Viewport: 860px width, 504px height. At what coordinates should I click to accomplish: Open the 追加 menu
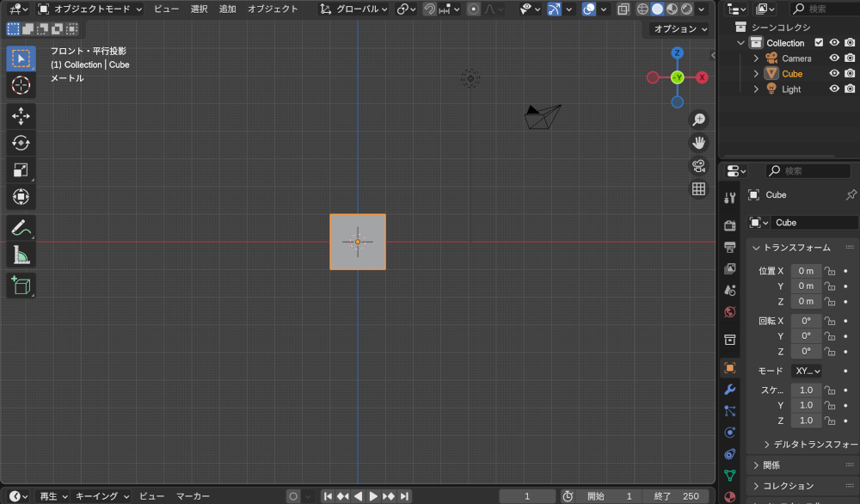[227, 9]
